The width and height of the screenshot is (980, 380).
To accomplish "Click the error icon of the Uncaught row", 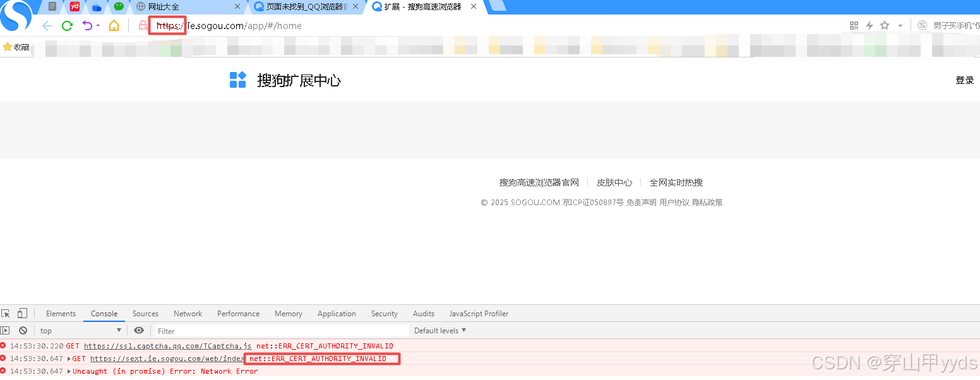I will [x=3, y=371].
